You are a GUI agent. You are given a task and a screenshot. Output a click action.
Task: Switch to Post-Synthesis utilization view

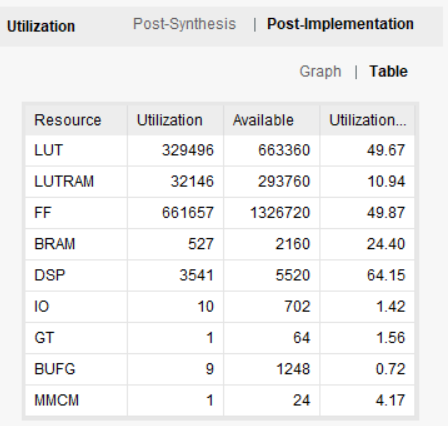point(184,24)
